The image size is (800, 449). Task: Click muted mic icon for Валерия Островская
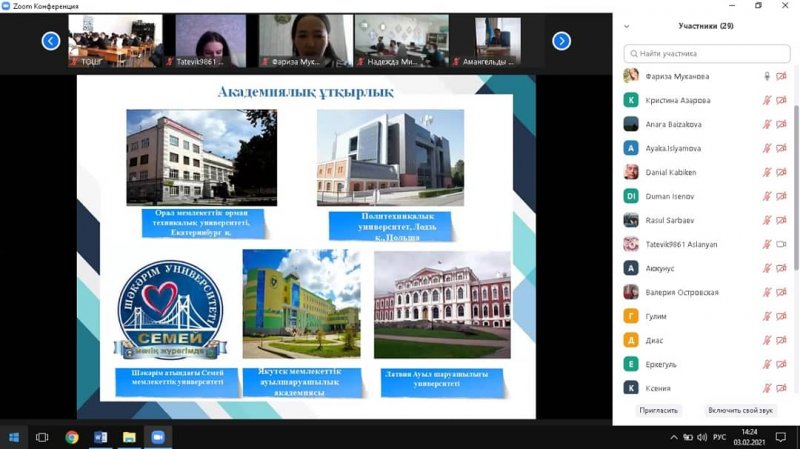point(766,292)
